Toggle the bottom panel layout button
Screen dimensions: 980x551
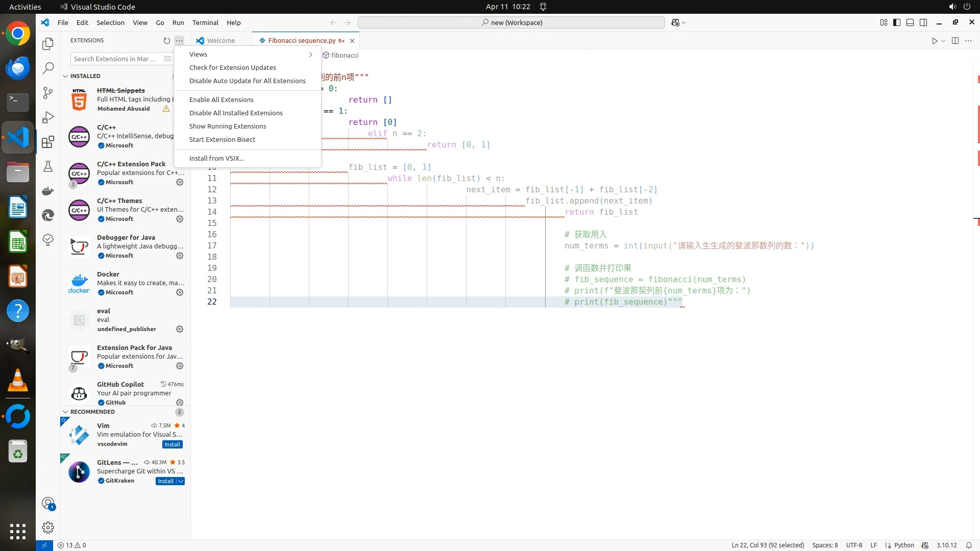(910, 22)
